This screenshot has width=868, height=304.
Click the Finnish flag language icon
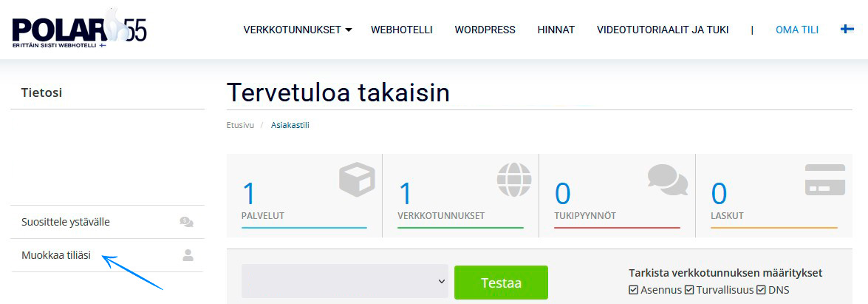(x=847, y=30)
